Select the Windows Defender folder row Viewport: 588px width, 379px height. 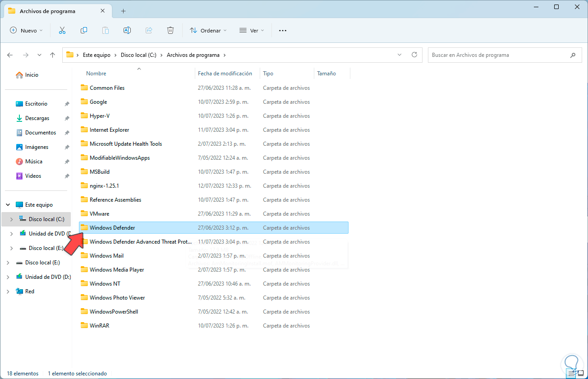214,228
